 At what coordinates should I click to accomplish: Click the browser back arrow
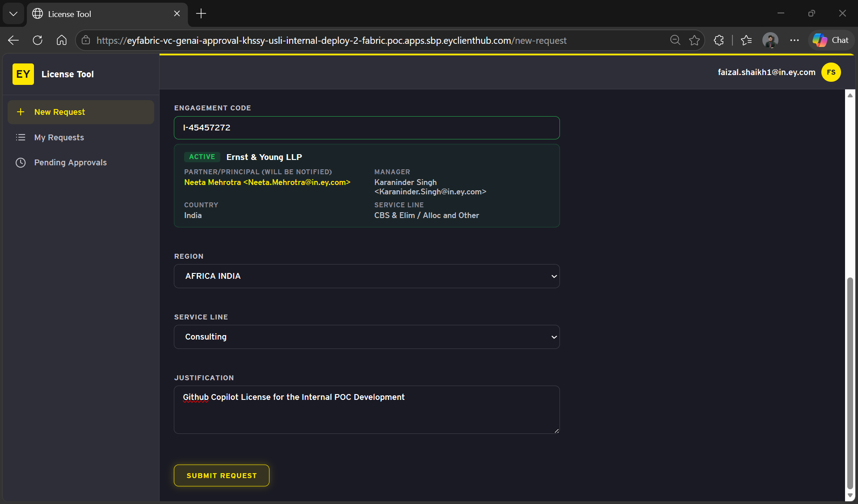point(13,40)
